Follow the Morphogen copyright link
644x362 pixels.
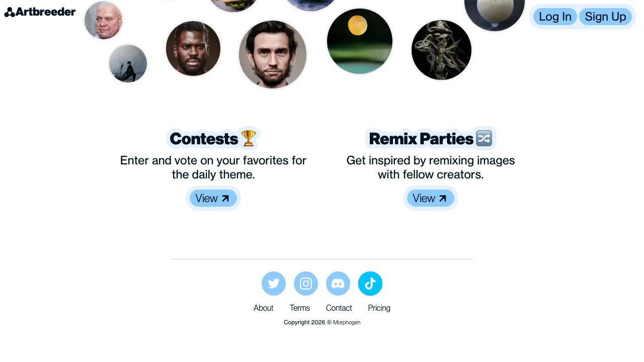click(x=347, y=322)
